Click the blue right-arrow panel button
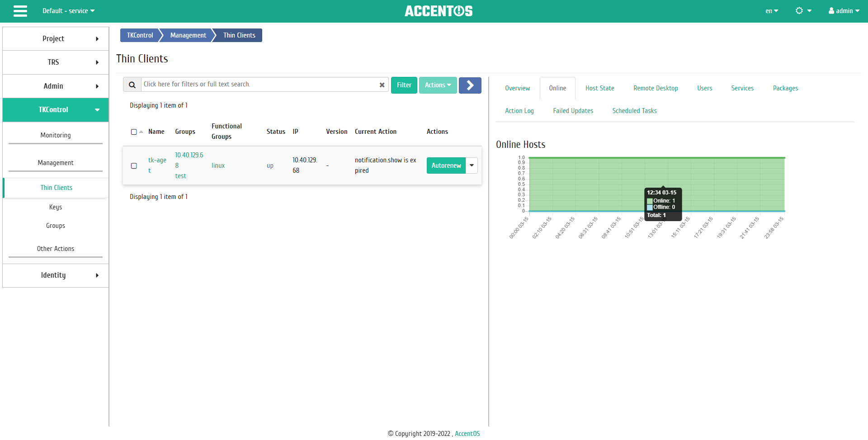 (x=470, y=85)
